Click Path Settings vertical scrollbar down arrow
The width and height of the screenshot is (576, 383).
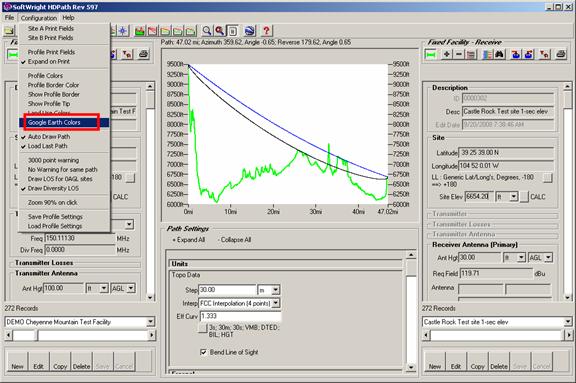[x=411, y=367]
